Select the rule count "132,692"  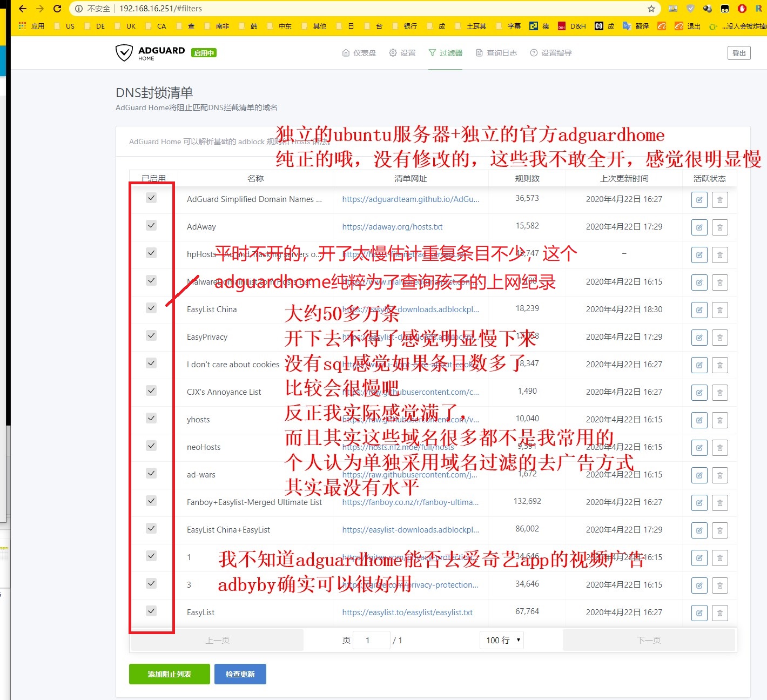point(528,501)
